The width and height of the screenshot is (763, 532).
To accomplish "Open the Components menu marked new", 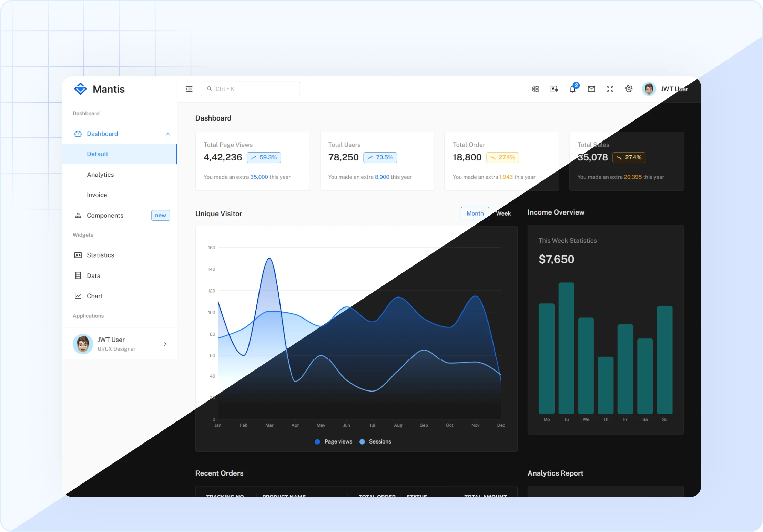I will pos(105,215).
